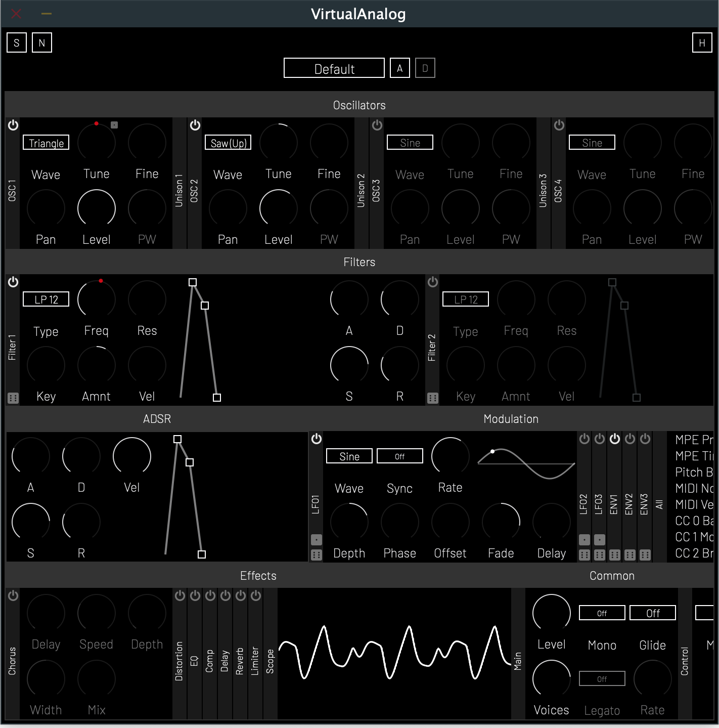Click LFO1 waveform display
719x728 pixels.
[526, 463]
